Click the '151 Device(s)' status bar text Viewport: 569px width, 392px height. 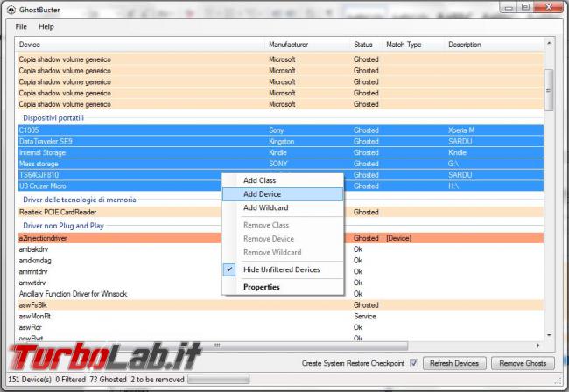pyautogui.click(x=30, y=380)
